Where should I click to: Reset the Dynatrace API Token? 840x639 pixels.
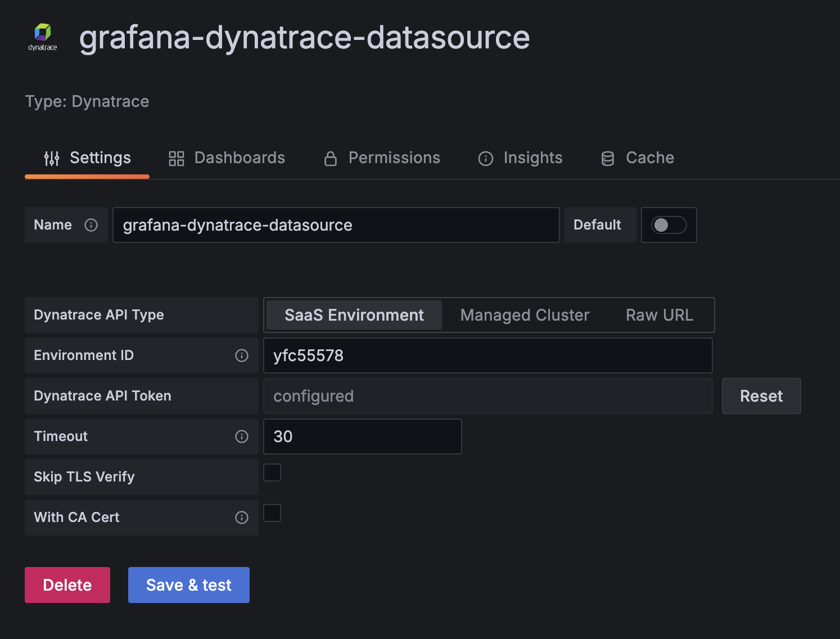[x=761, y=396]
